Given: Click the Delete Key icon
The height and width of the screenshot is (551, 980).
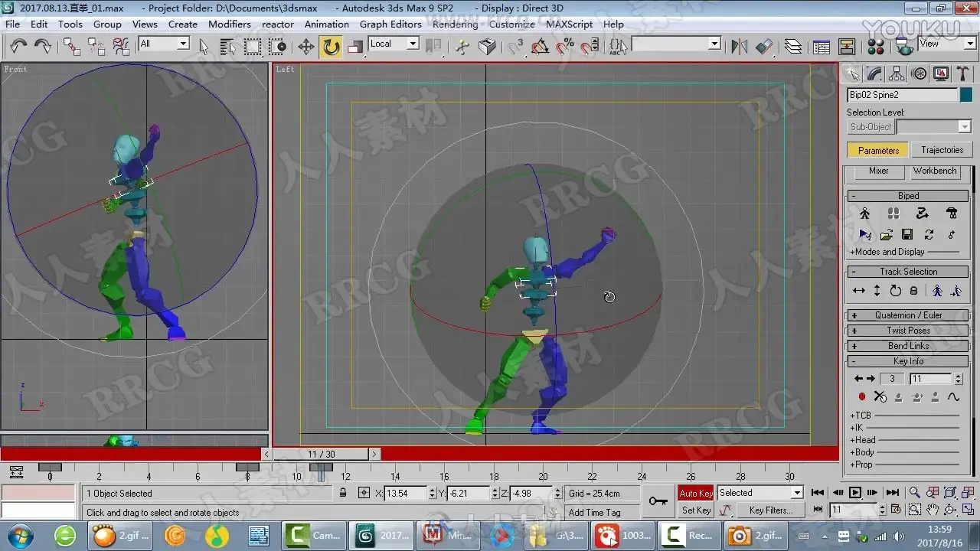Looking at the screenshot, I should tap(880, 396).
